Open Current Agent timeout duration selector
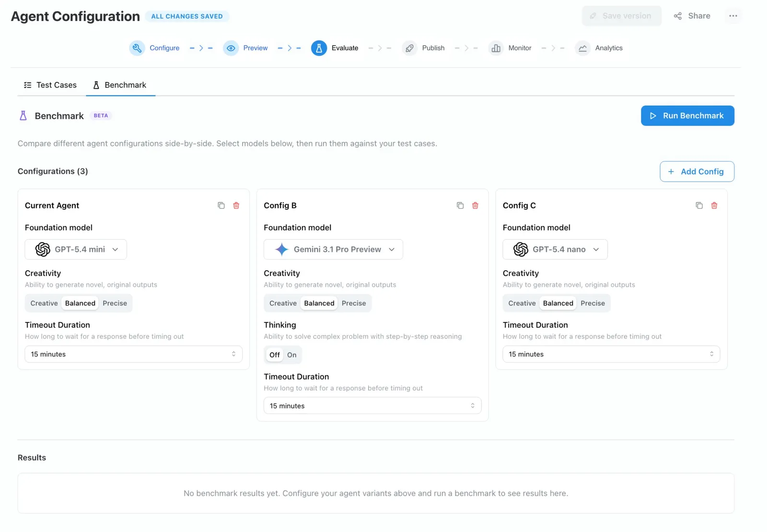Viewport: 767px width, 532px height. (133, 354)
